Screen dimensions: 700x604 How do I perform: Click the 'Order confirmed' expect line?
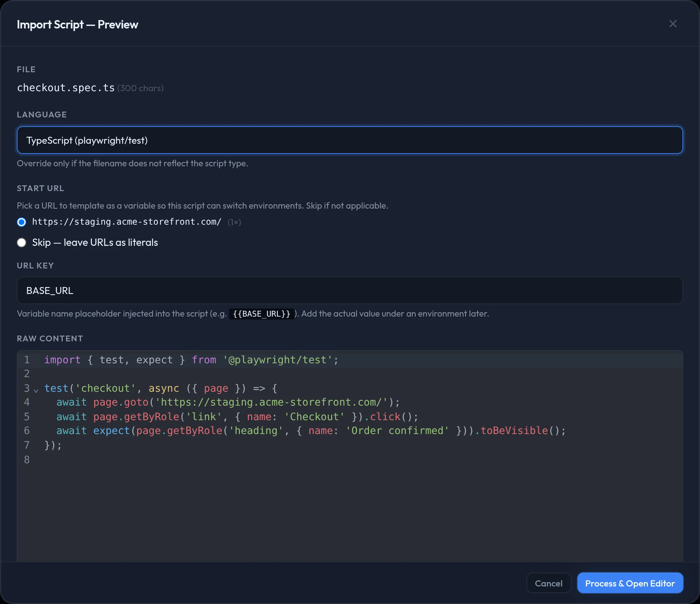coord(311,431)
